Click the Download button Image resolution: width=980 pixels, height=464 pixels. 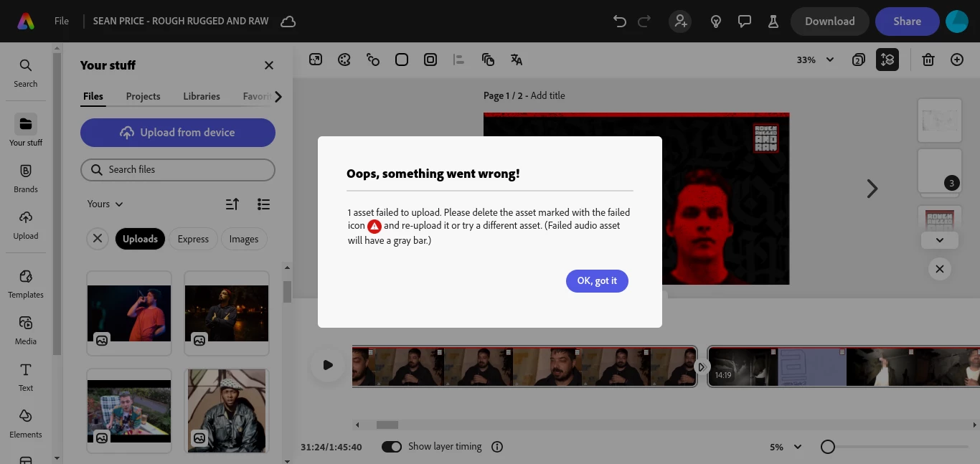click(830, 22)
